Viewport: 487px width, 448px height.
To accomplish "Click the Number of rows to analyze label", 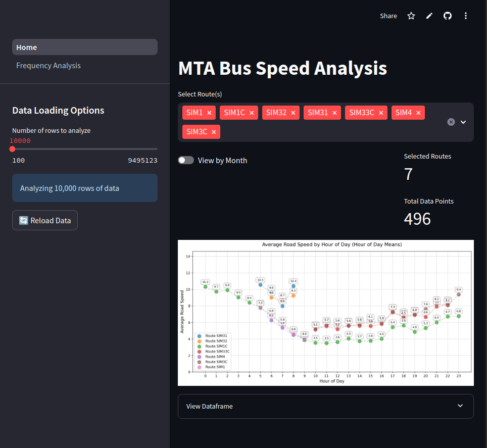I will pos(51,130).
